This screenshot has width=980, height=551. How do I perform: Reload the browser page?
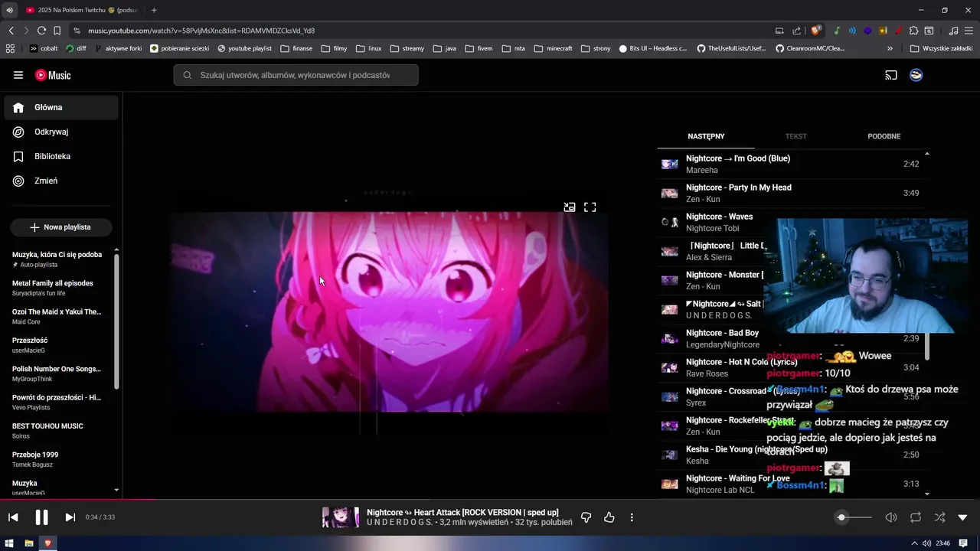[41, 31]
